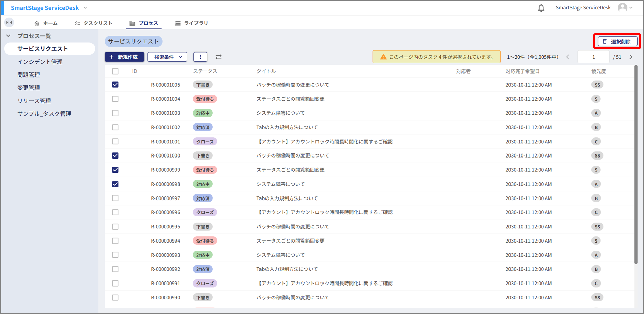Click the page number input field
Screen dimensions: 644x314
click(x=593, y=57)
